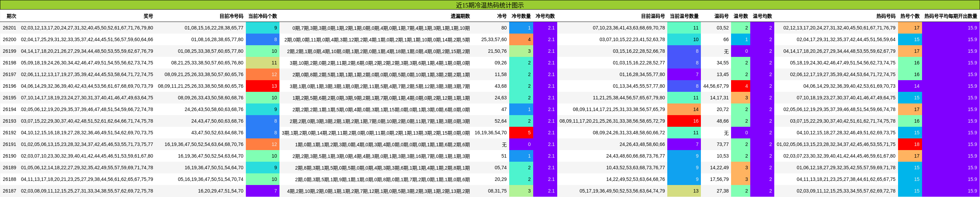
Task: Select period number 26195
Action: tap(10, 98)
